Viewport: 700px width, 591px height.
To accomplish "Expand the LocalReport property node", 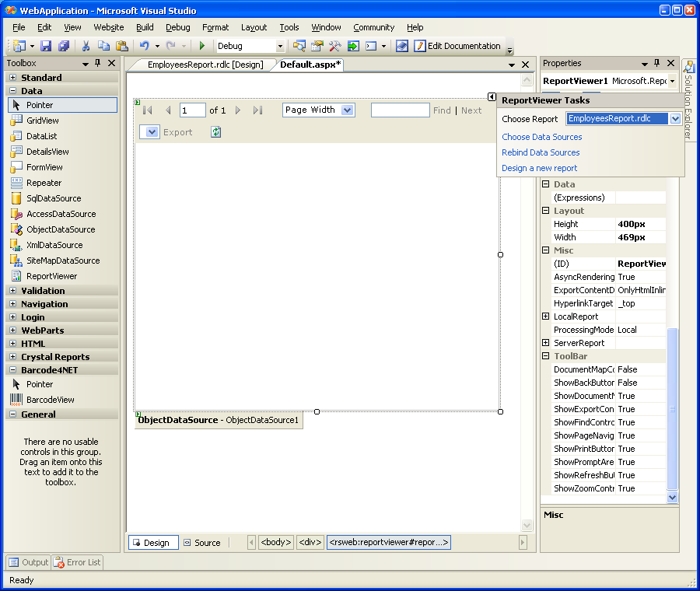I will 546,316.
